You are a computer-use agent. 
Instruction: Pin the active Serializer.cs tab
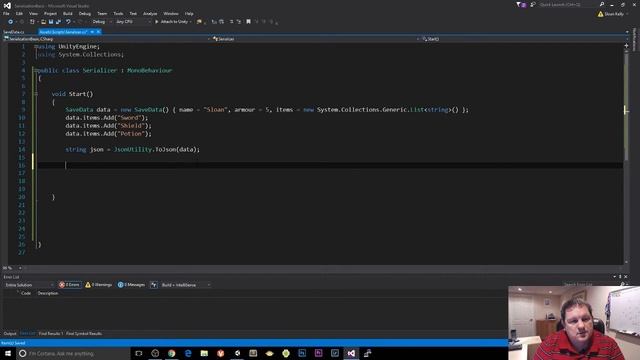[x=92, y=32]
